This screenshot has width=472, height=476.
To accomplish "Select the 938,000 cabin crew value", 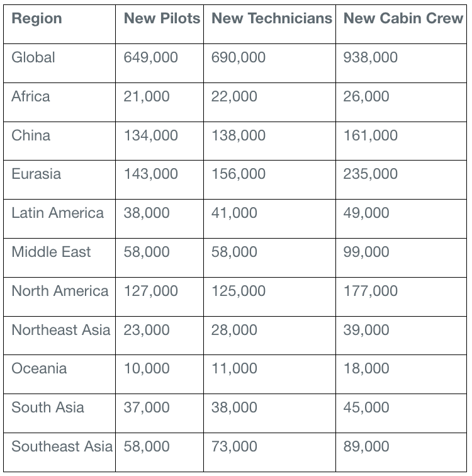I will pyautogui.click(x=370, y=57).
